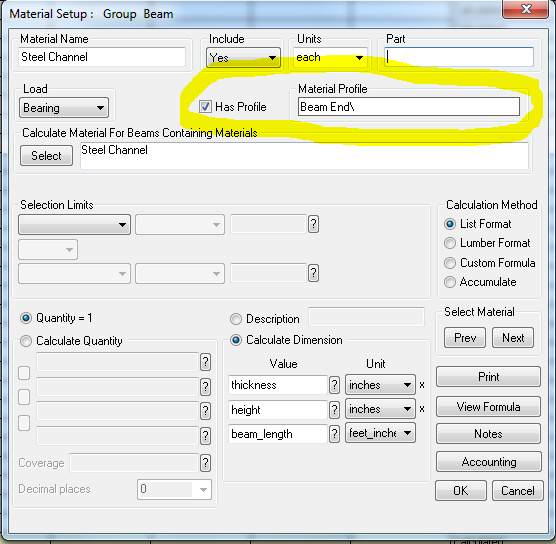The width and height of the screenshot is (556, 544).
Task: Click the help button beside height value
Action: [x=334, y=410]
